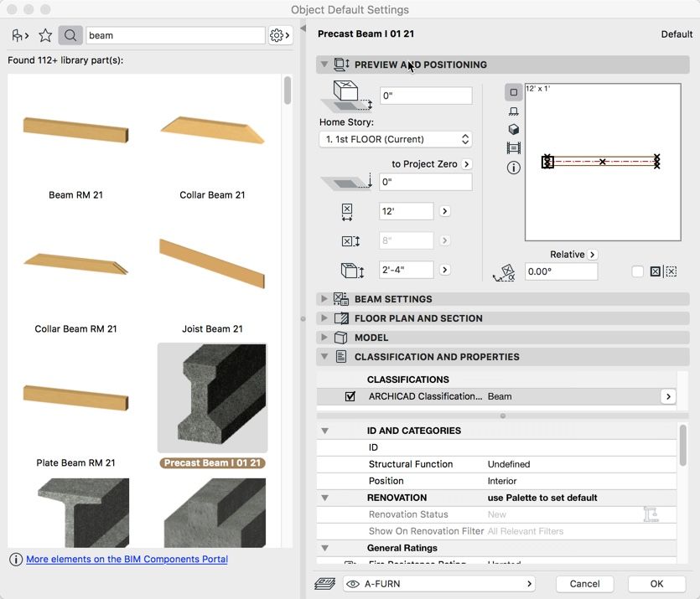Open the Relative angle options arrow
The width and height of the screenshot is (700, 599).
coord(593,255)
